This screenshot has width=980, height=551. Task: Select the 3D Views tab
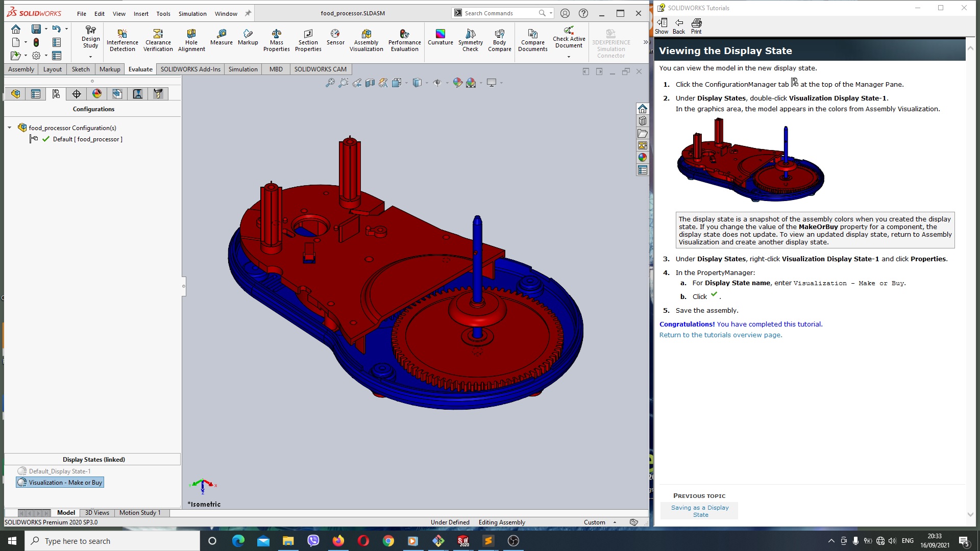click(x=96, y=513)
